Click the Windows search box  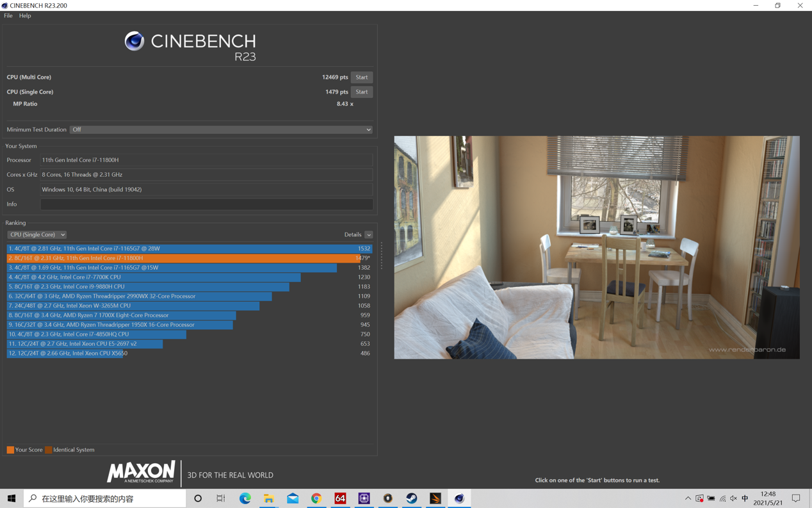tap(106, 498)
